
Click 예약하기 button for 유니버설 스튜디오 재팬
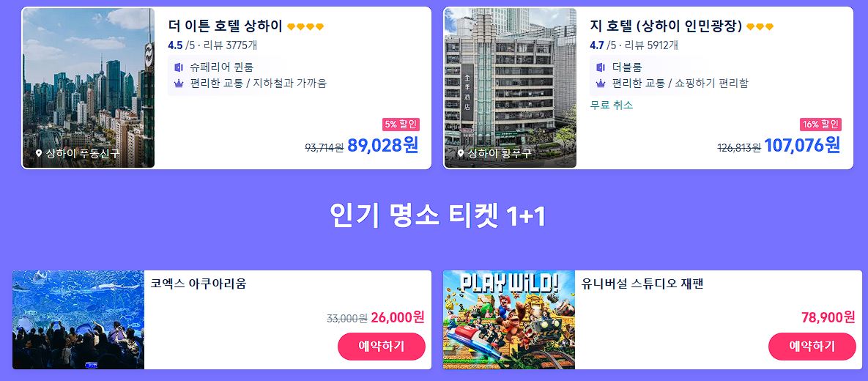click(812, 347)
